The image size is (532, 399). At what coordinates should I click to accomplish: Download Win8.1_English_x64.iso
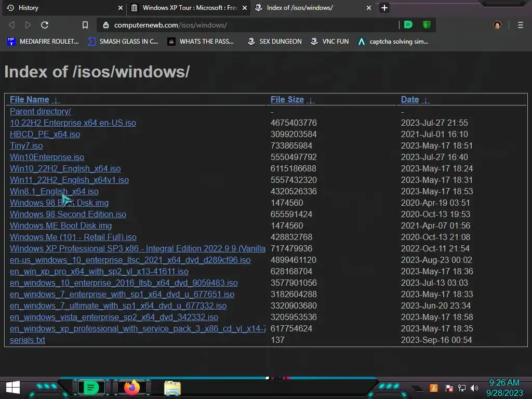click(x=54, y=191)
